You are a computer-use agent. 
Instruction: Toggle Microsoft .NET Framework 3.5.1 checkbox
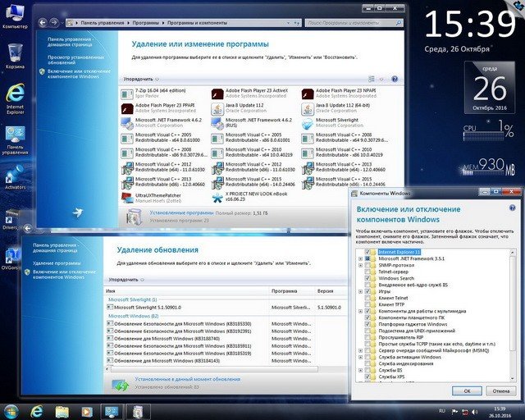(367, 258)
